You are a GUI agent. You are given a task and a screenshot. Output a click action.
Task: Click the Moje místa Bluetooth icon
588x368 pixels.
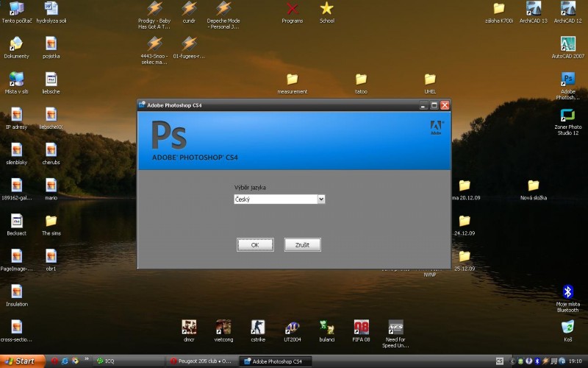pos(567,291)
